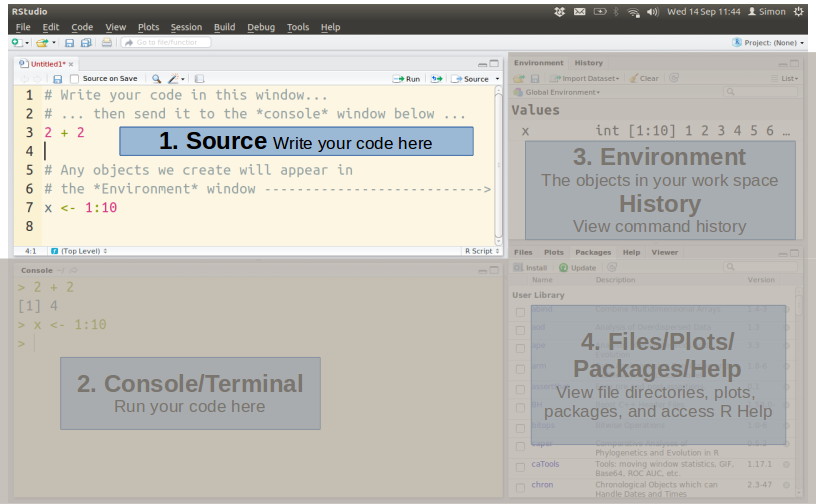The image size is (816, 504).
Task: Open the Debug menu
Action: tap(261, 27)
